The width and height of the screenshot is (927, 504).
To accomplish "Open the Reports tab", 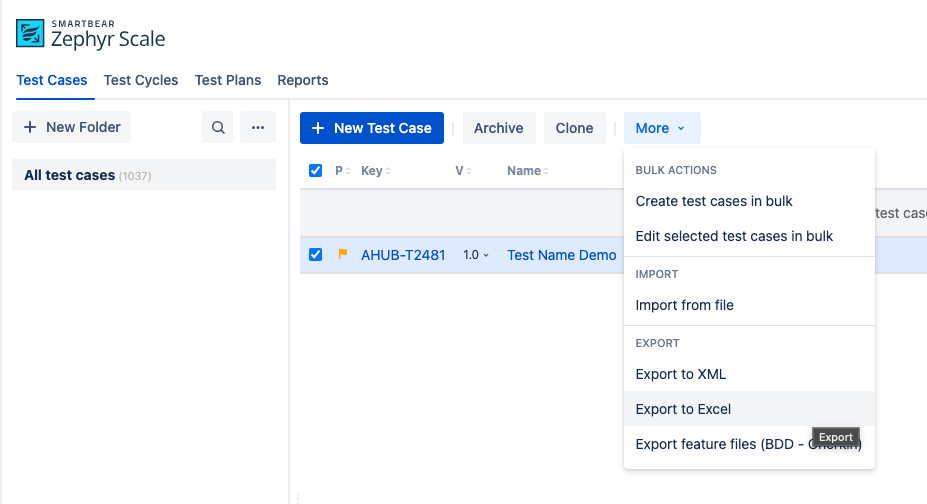I will point(303,80).
